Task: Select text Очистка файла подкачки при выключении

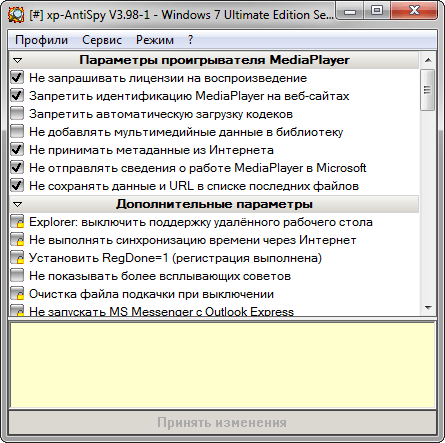Action: (x=151, y=294)
